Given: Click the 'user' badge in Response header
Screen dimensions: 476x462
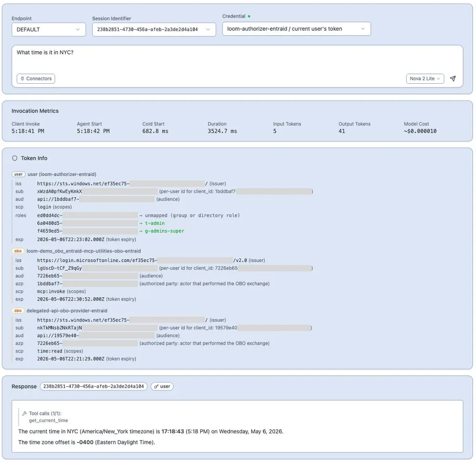Looking at the screenshot, I should (162, 386).
